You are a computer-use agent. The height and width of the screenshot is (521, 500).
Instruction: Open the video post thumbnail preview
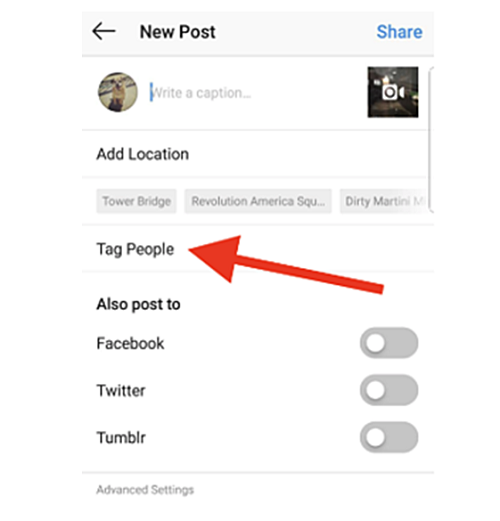393,92
